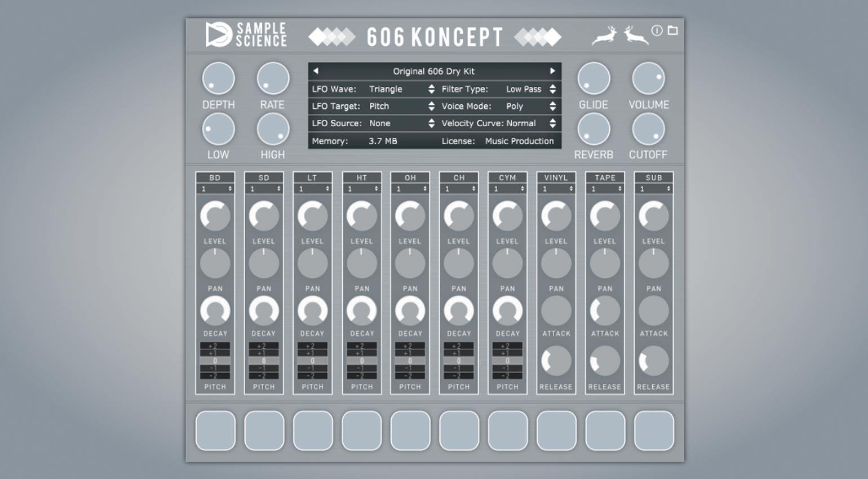Click the TAPE channel ATTACK knob

click(605, 311)
